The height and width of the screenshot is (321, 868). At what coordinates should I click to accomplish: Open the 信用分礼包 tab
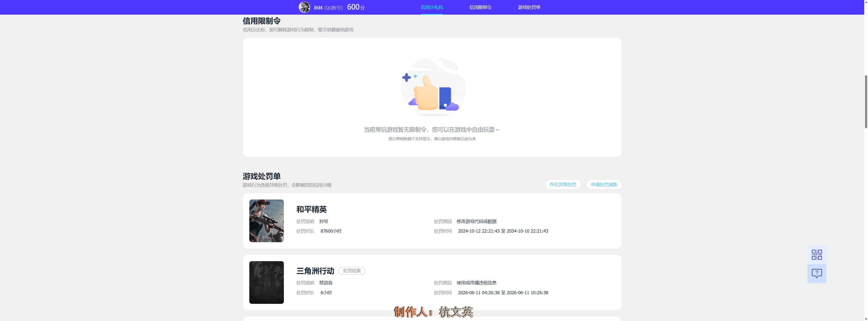pyautogui.click(x=432, y=7)
